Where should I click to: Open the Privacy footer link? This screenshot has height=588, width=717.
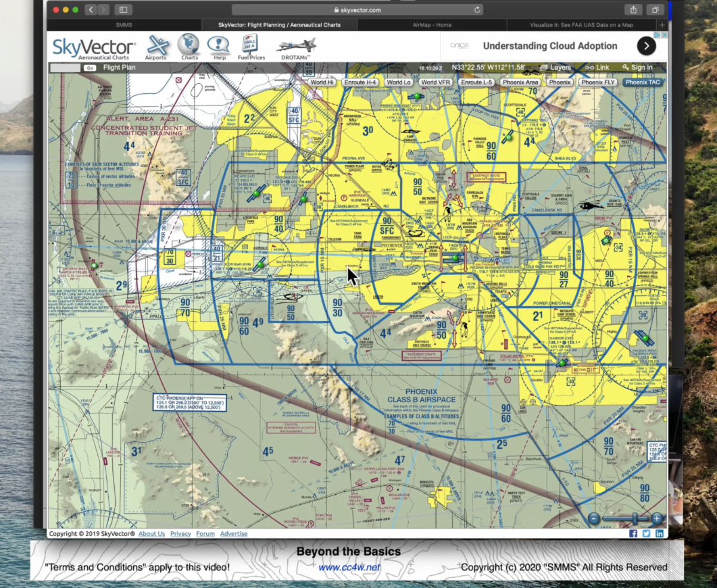[180, 534]
